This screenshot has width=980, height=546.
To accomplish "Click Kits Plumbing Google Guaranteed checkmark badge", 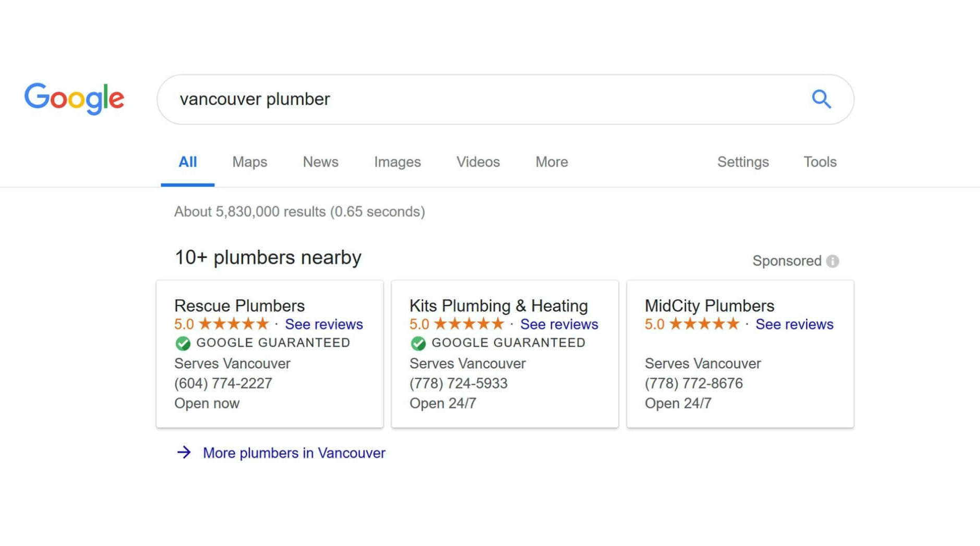I will point(418,343).
